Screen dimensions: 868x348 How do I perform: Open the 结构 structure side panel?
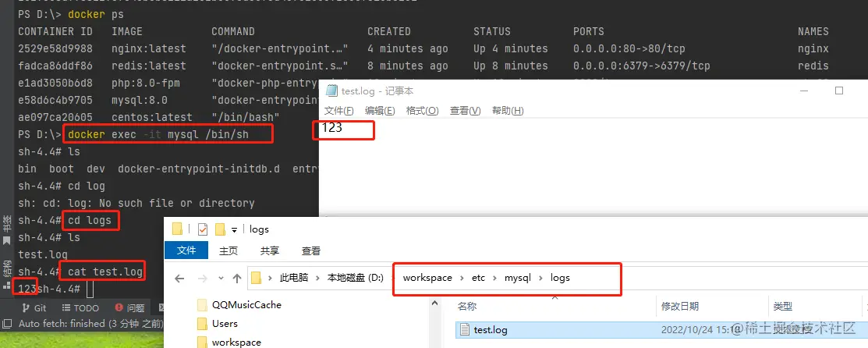7,275
